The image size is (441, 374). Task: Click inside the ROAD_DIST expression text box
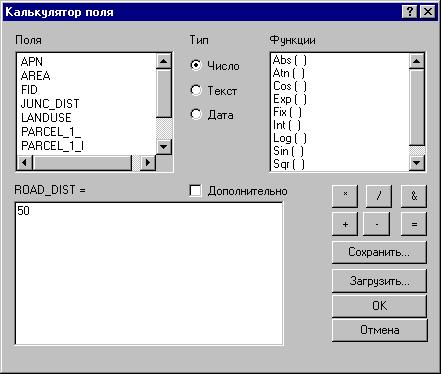pos(149,273)
